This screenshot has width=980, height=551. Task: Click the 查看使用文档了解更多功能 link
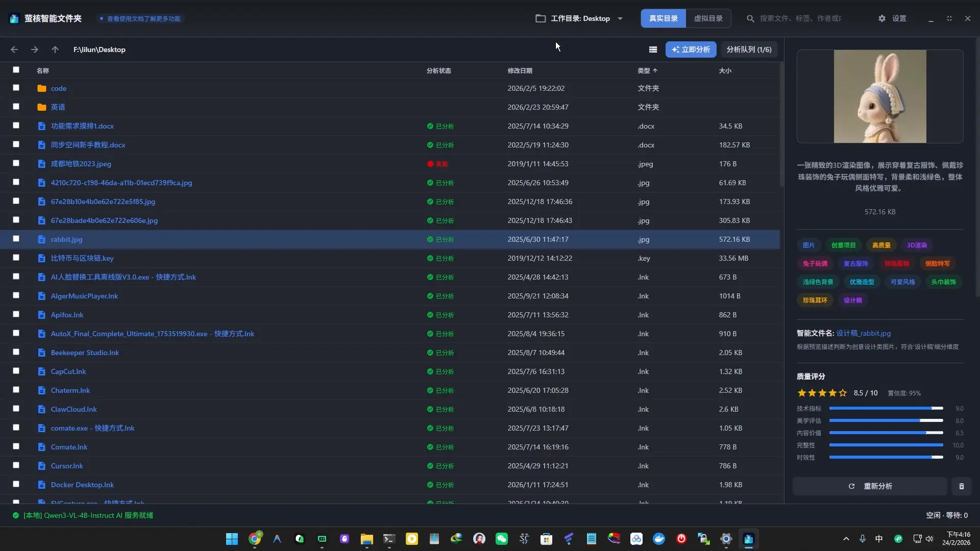point(143,18)
